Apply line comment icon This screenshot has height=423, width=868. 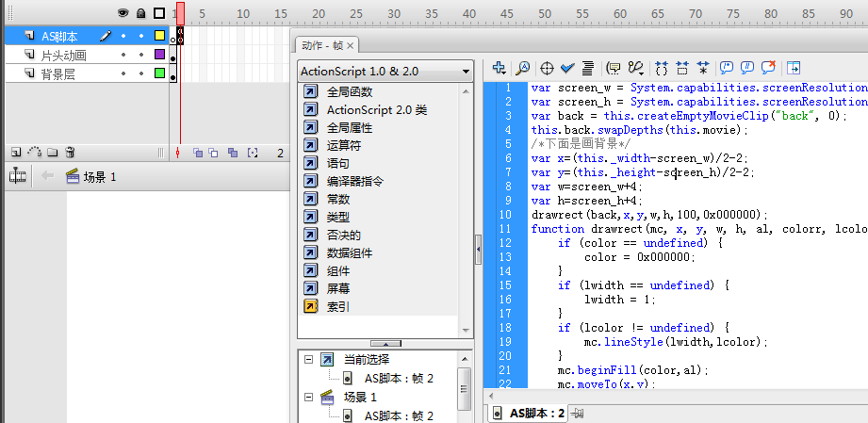[x=747, y=68]
